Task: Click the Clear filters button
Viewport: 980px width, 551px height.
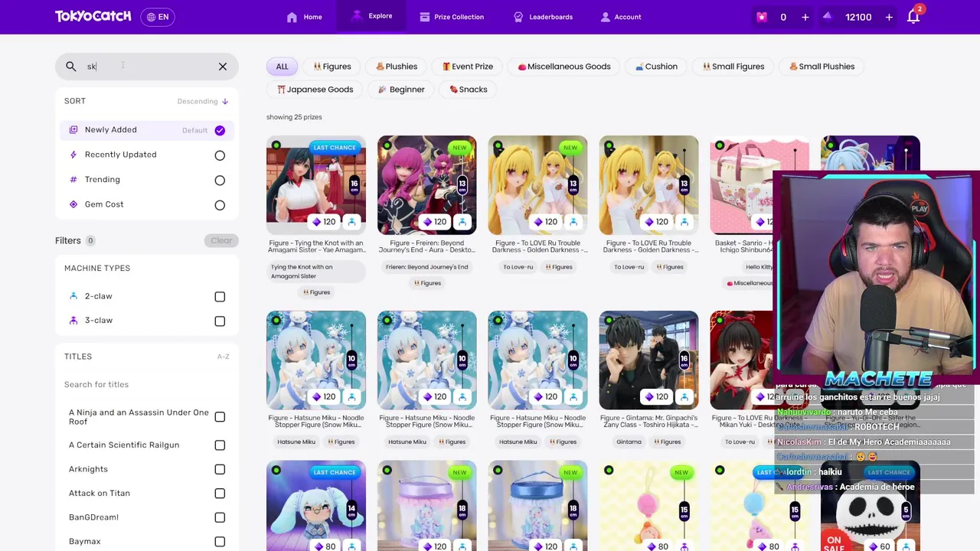Action: (x=221, y=240)
